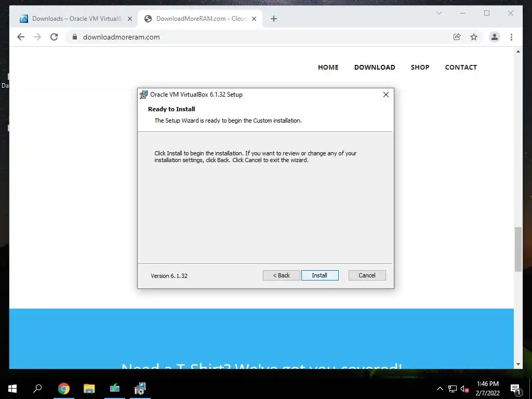Close the Oracle VM VirtualBox Setup dialog
The height and width of the screenshot is (399, 532).
(386, 95)
